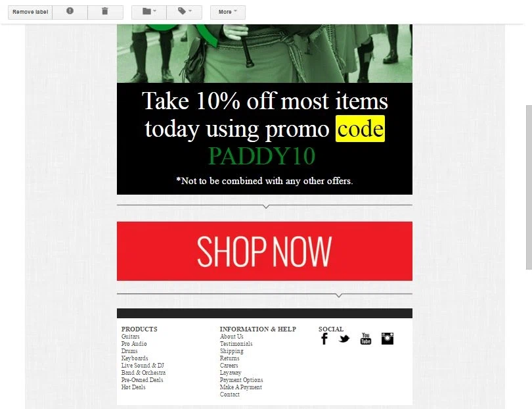Open the YouTube social icon
The width and height of the screenshot is (532, 409).
pos(365,339)
